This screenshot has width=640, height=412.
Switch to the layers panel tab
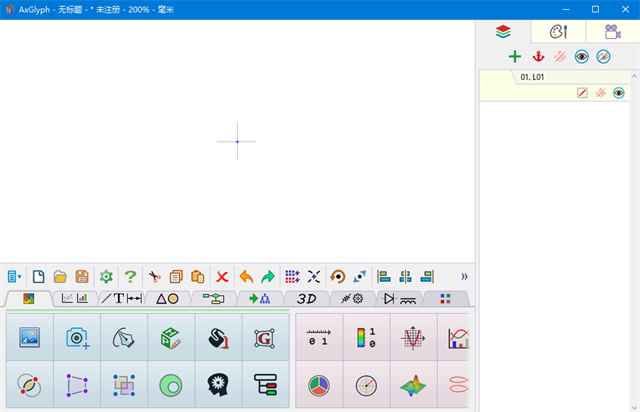pyautogui.click(x=503, y=31)
